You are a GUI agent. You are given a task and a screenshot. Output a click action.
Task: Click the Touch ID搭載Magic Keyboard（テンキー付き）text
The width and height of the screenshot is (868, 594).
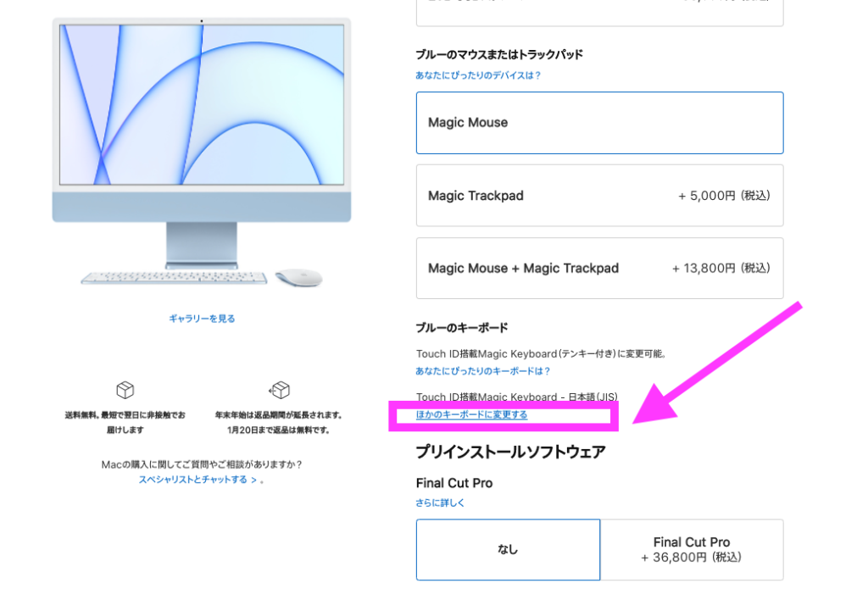[x=541, y=353]
